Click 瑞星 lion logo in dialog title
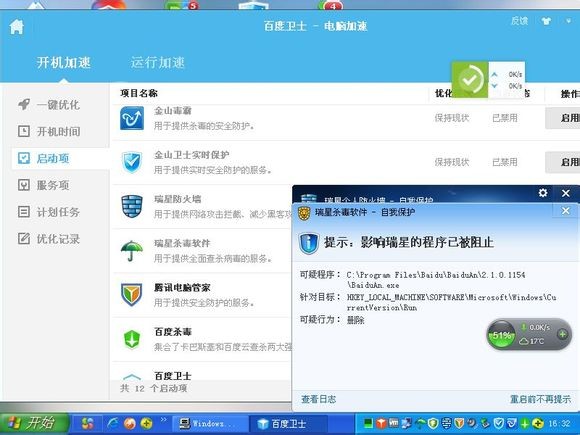Viewport: 580px width, 435px height. click(304, 213)
